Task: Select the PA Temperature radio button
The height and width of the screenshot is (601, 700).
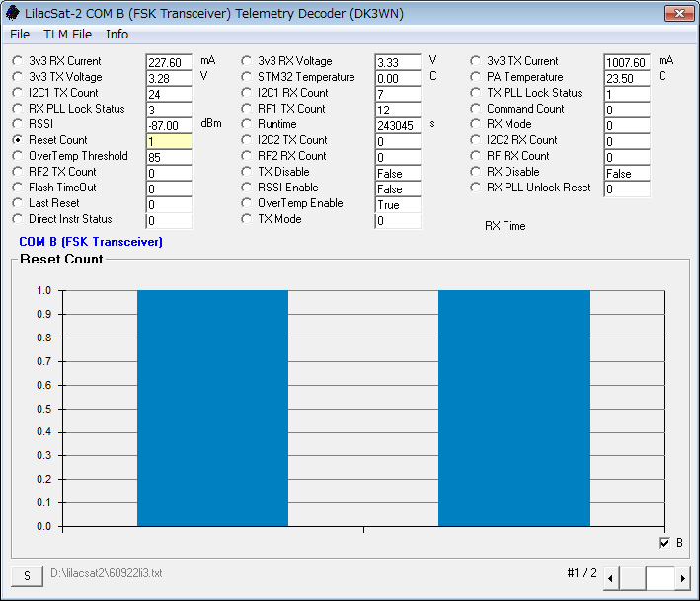Action: (x=476, y=77)
